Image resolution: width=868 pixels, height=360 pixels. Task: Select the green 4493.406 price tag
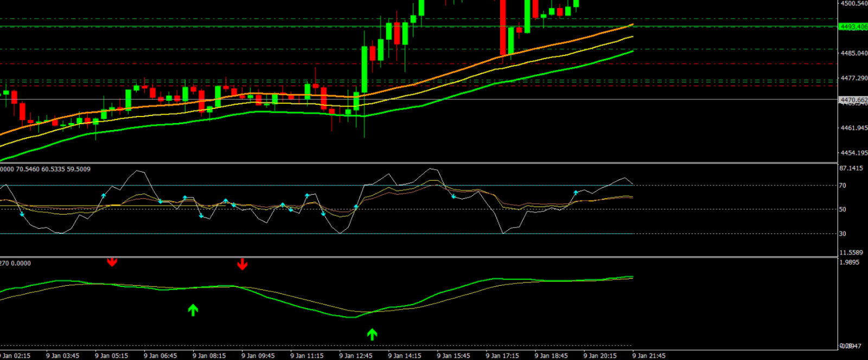853,27
